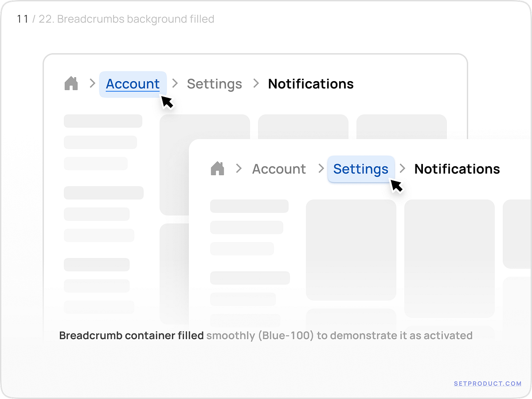Click the chevron before Notifications in top breadcrumb
The image size is (532, 399).
coord(256,83)
